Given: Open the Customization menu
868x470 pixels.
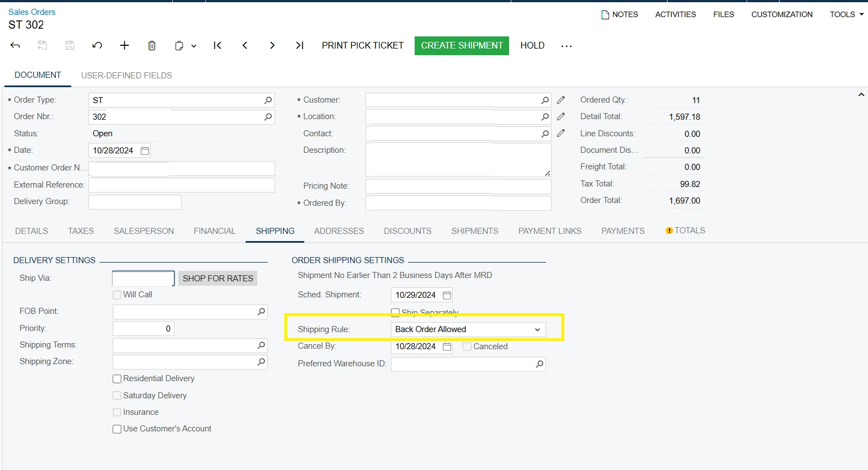Looking at the screenshot, I should click(782, 14).
